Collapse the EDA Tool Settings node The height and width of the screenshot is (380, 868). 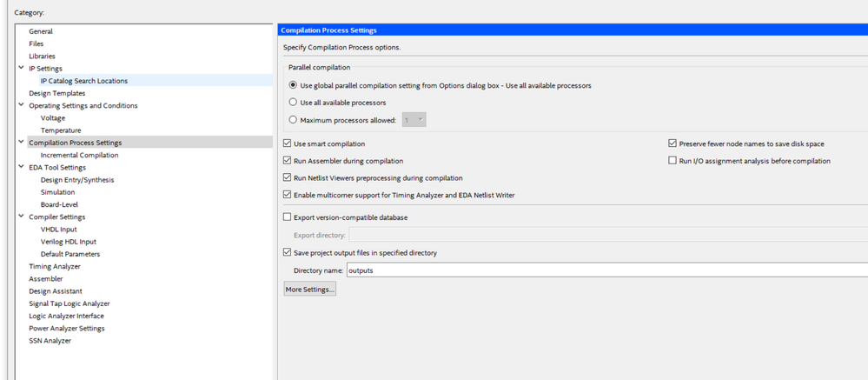(x=21, y=167)
